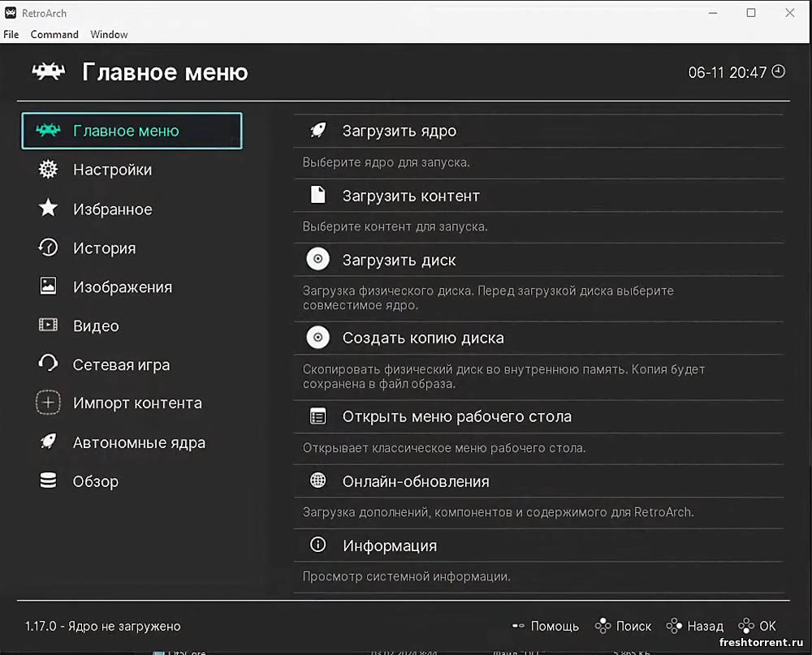
Task: Click the rocket icon beside Загрузить ядро
Action: (318, 131)
